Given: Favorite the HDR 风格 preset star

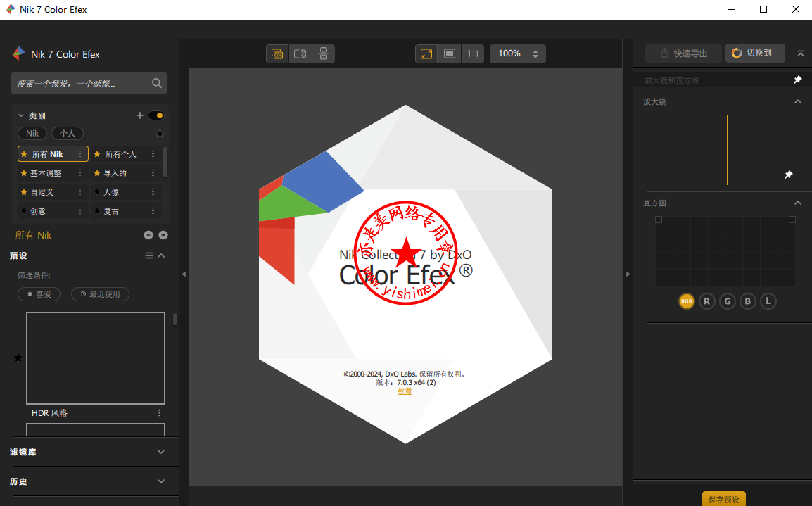Looking at the screenshot, I should (18, 358).
